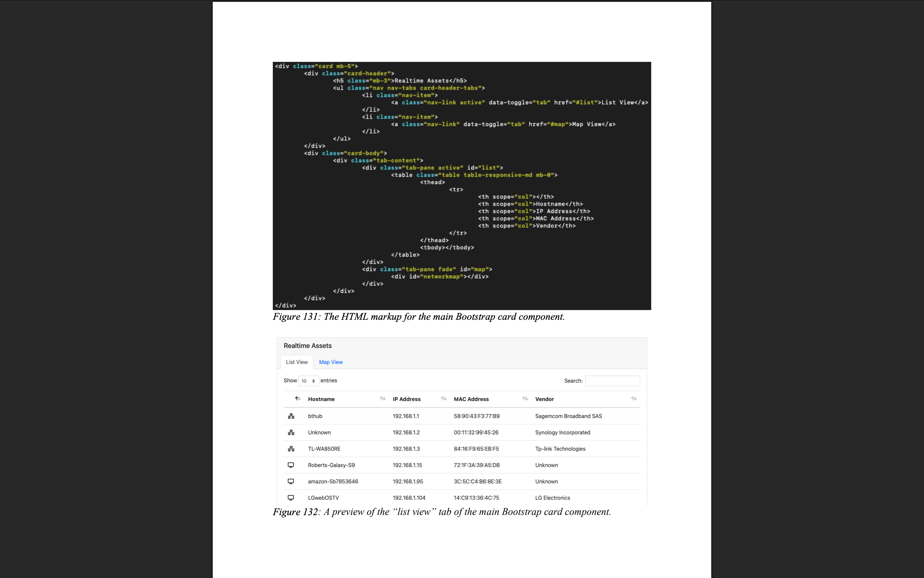Click the Realtime Assets card heading
Image resolution: width=924 pixels, height=578 pixels.
307,346
